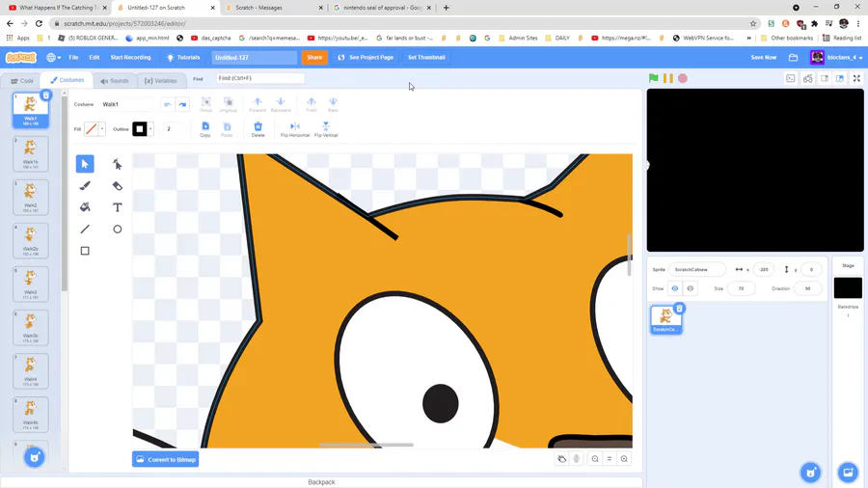868x488 pixels.
Task: Click the Redo arrow icon
Action: 182,104
